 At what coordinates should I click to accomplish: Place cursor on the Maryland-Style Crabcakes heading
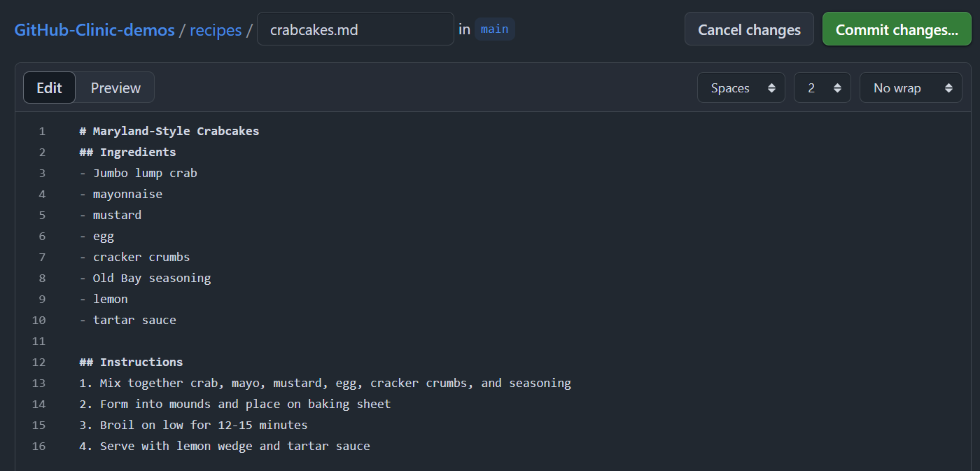tap(169, 131)
